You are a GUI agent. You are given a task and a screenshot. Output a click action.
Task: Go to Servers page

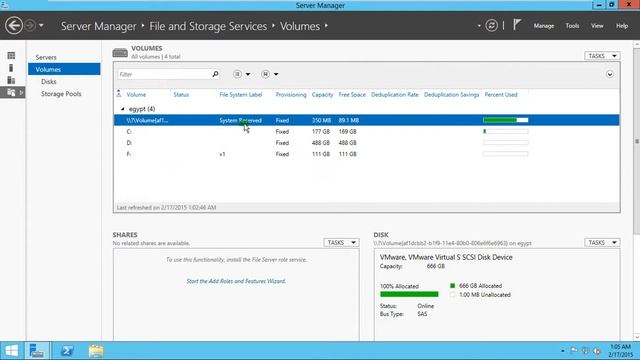46,57
